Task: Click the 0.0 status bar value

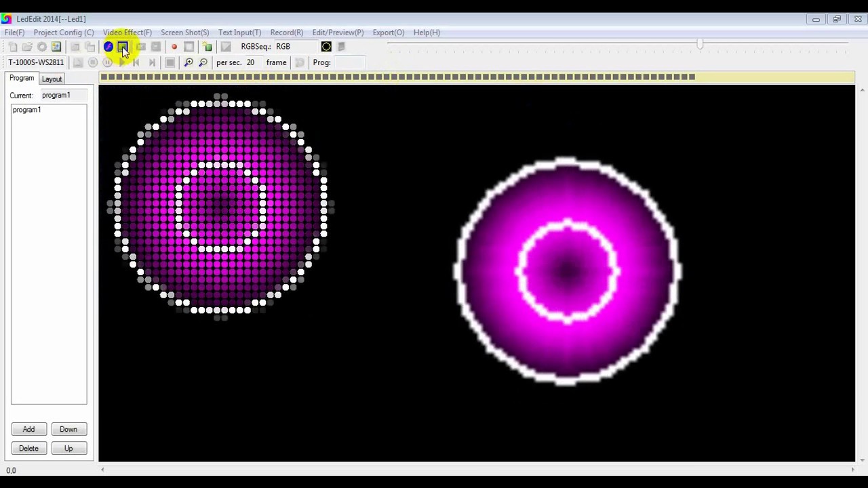Action: [11, 470]
